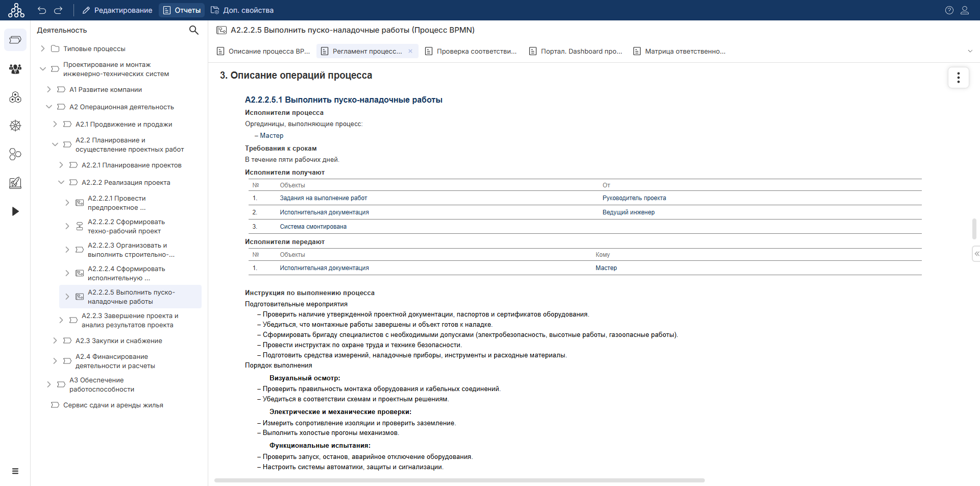Expand the Типовые процессы folder

pos(43,48)
